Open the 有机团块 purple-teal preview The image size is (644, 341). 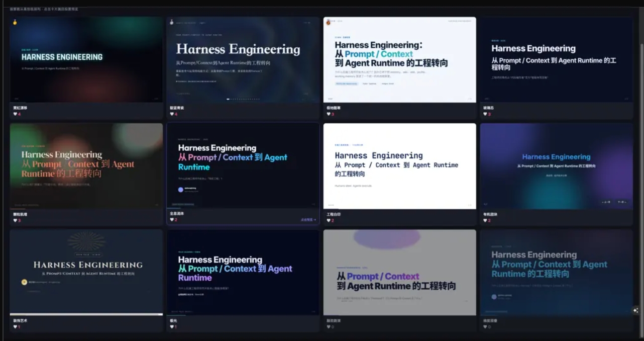[x=557, y=166]
